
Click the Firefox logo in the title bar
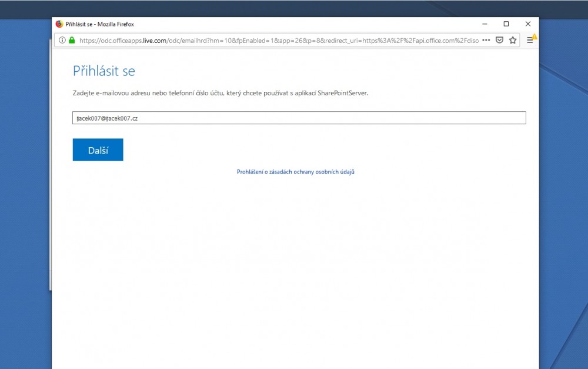pyautogui.click(x=59, y=24)
